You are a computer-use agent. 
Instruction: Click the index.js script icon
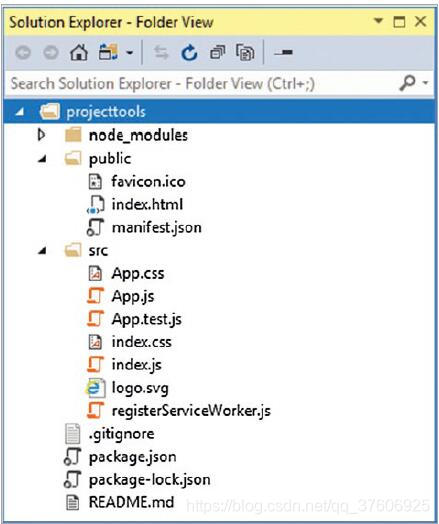tap(96, 364)
